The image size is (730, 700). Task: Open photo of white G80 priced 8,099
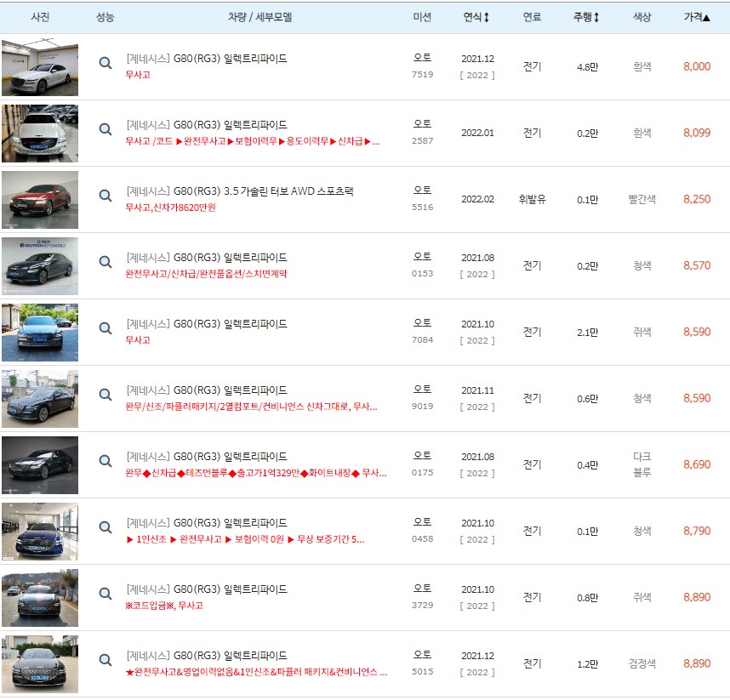(x=40, y=134)
